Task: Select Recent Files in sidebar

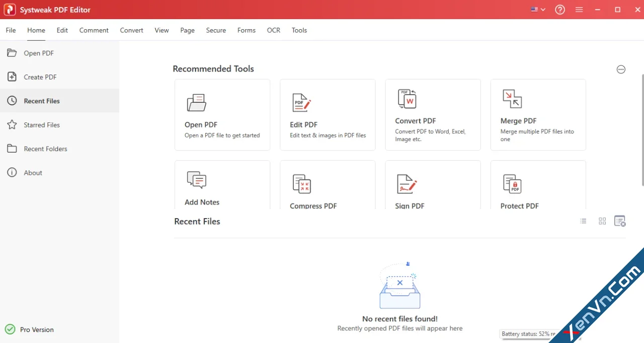Action: (42, 101)
